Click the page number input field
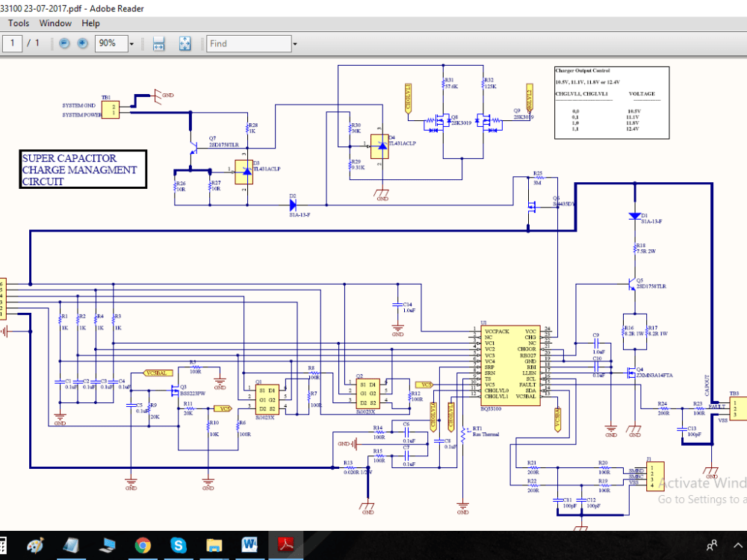 [13, 43]
